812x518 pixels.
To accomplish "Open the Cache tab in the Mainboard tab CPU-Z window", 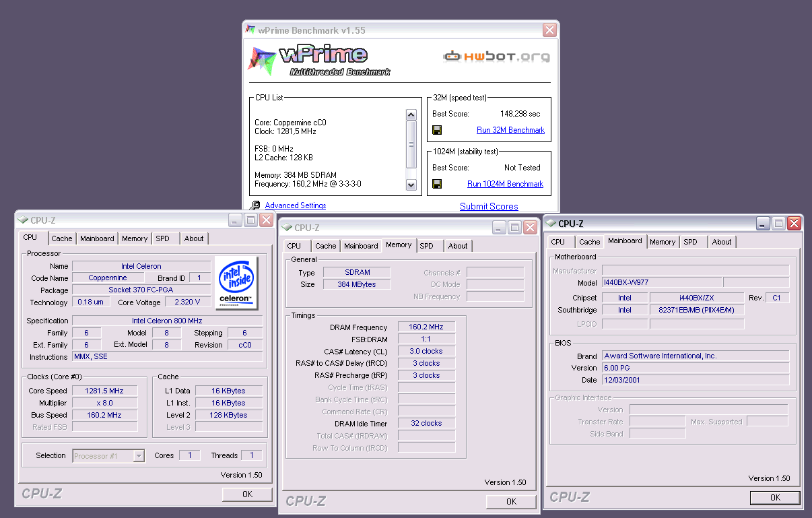I will tap(590, 242).
